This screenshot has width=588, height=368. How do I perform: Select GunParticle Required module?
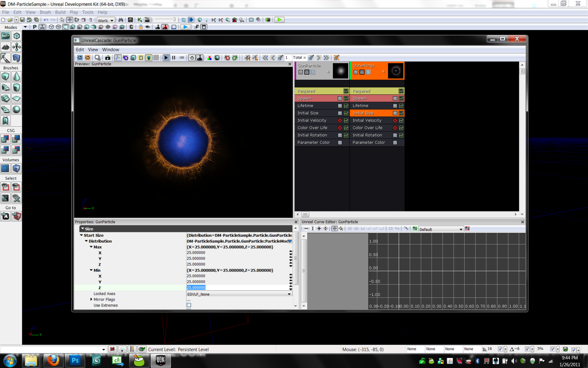(322, 91)
